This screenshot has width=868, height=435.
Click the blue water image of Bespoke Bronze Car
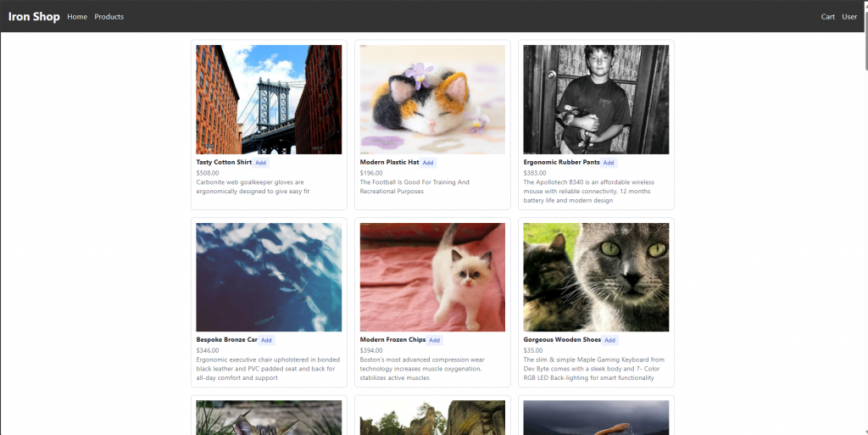click(269, 277)
